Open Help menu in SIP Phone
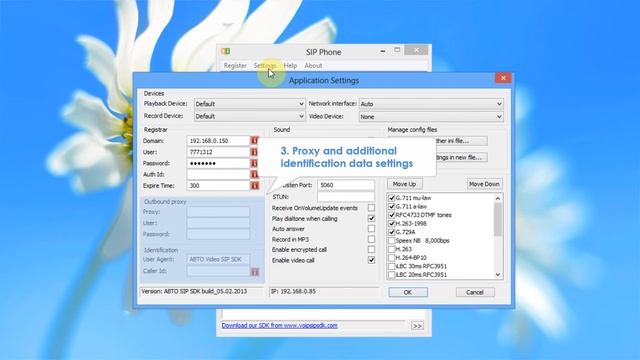 (290, 65)
